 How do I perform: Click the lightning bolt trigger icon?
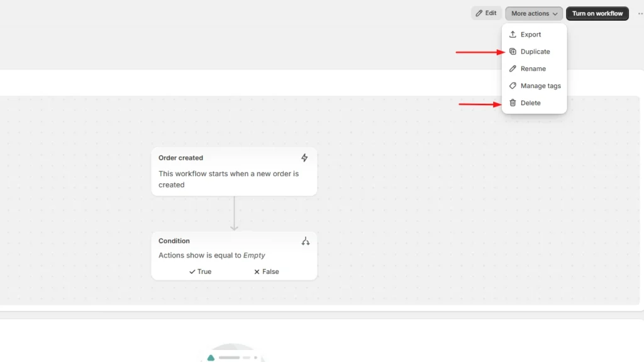[x=304, y=157]
